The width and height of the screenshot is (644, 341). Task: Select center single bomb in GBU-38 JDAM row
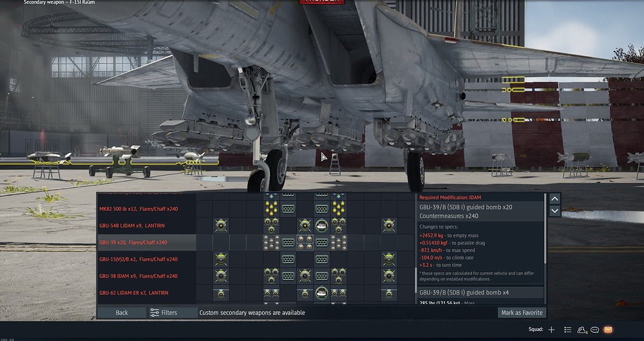tap(305, 276)
